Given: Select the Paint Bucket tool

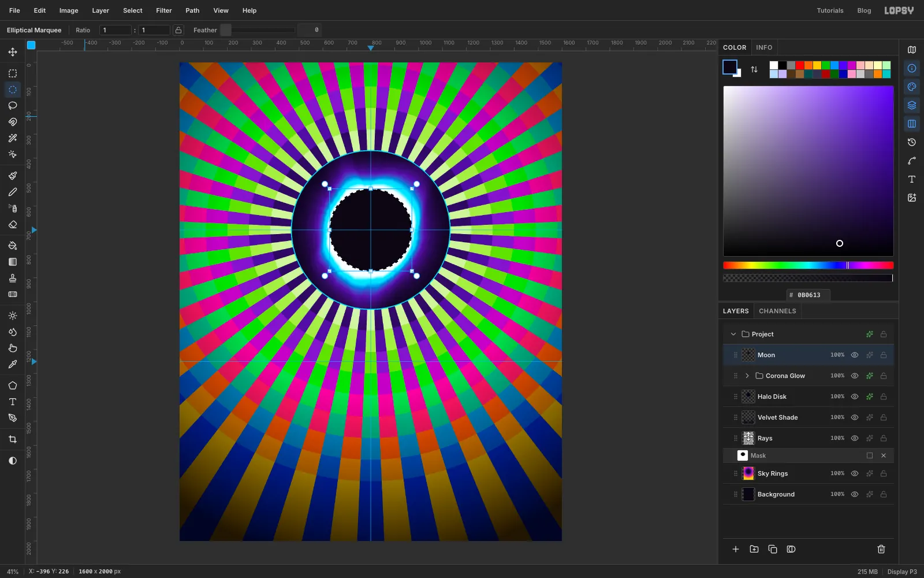Looking at the screenshot, I should click(x=13, y=246).
